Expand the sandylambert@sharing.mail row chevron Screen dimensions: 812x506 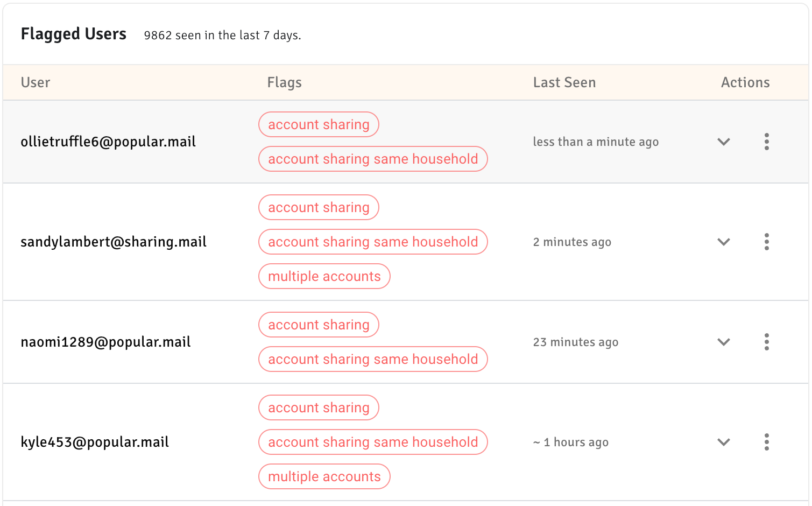[x=724, y=242]
